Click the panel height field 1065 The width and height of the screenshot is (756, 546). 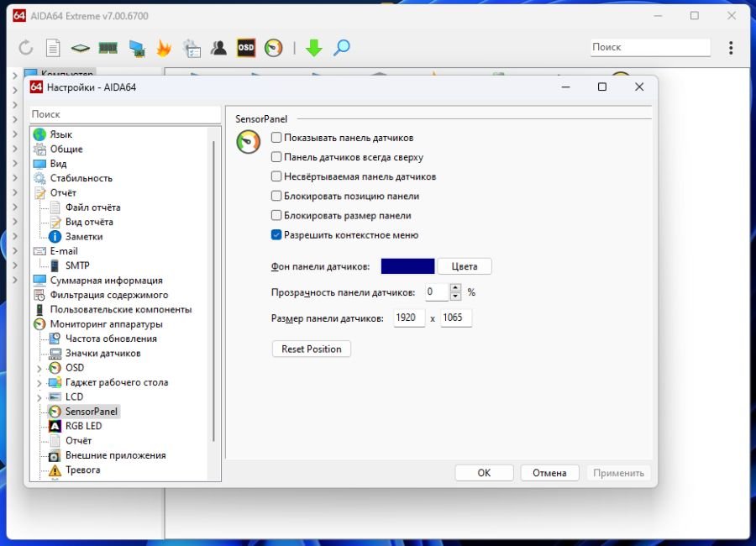tap(455, 318)
